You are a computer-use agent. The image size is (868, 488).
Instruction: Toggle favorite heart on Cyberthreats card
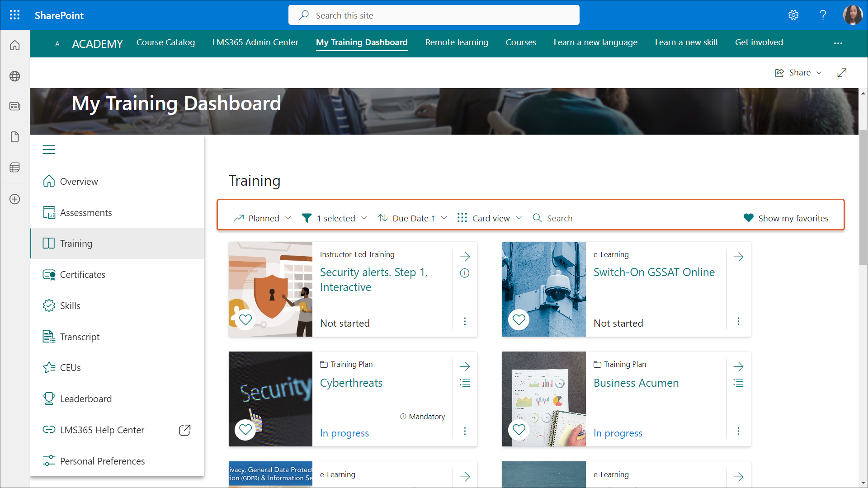point(245,429)
